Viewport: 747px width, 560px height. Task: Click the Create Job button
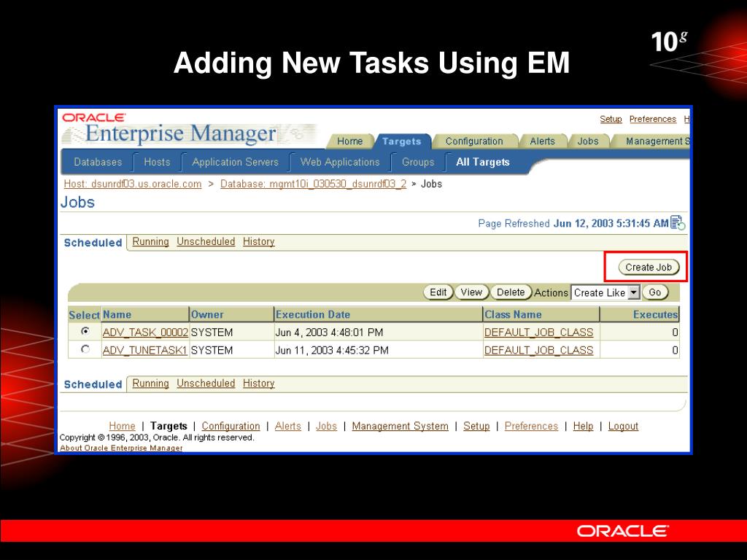pyautogui.click(x=649, y=267)
